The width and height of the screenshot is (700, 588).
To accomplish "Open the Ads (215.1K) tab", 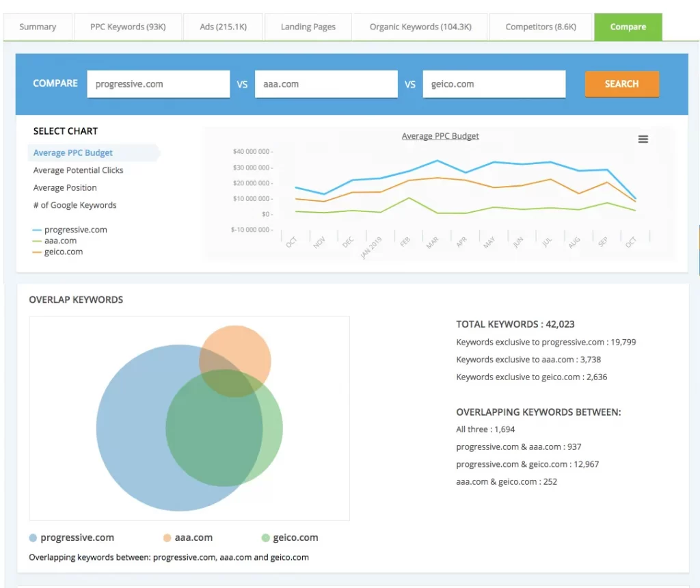I will [x=224, y=27].
